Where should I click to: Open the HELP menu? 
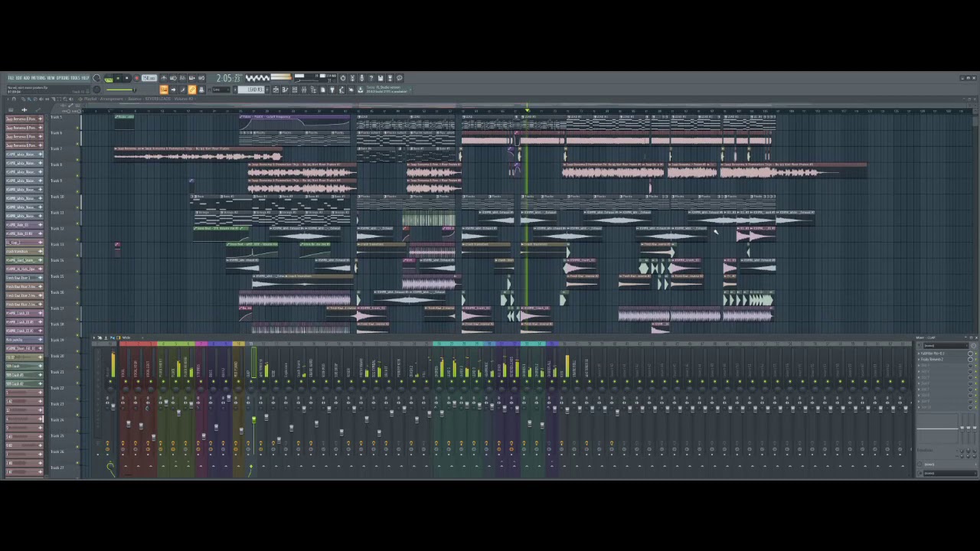point(85,77)
